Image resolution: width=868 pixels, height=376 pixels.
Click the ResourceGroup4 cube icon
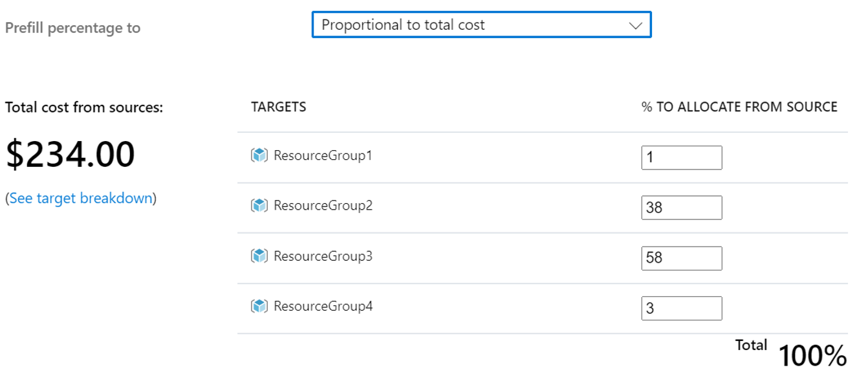(x=259, y=306)
